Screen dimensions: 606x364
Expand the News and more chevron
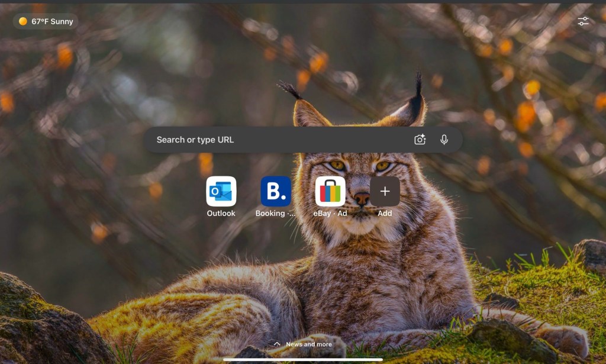[276, 344]
